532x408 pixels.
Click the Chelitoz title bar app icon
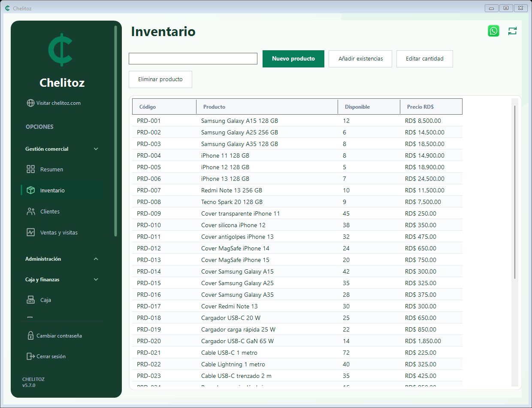click(x=7, y=8)
